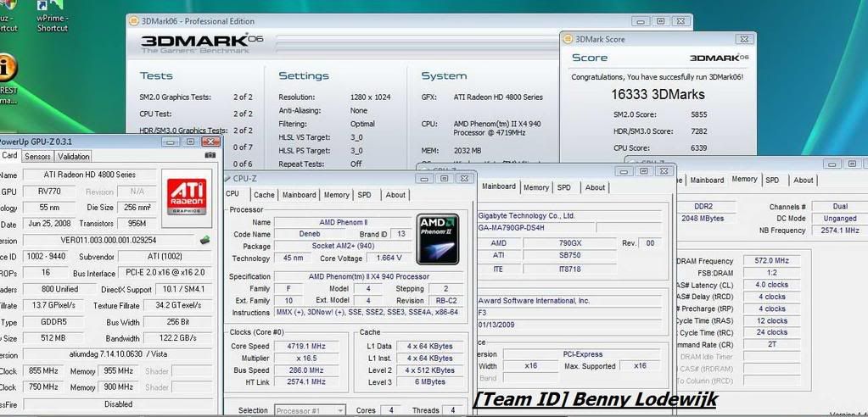Open Mainboard tab in the CPU-Z processor window
This screenshot has width=868, height=417.
[x=299, y=195]
